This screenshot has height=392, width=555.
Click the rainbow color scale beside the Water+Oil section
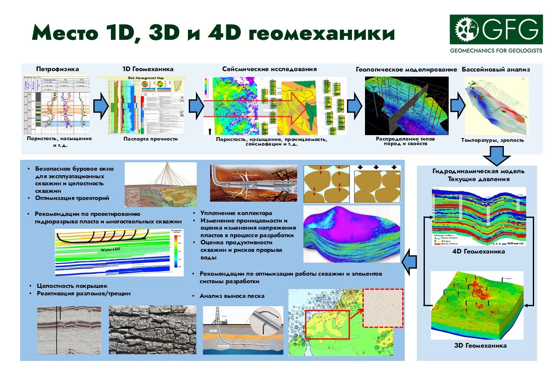pos(177,250)
